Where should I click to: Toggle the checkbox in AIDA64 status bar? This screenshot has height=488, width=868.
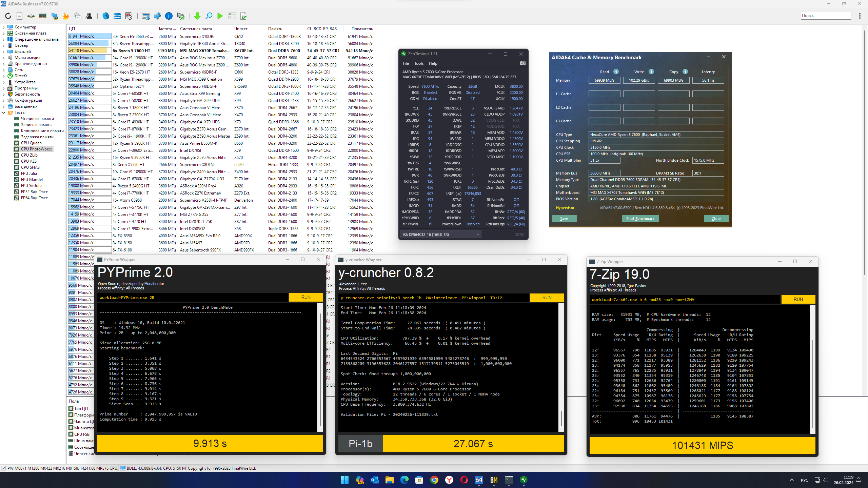point(3,468)
